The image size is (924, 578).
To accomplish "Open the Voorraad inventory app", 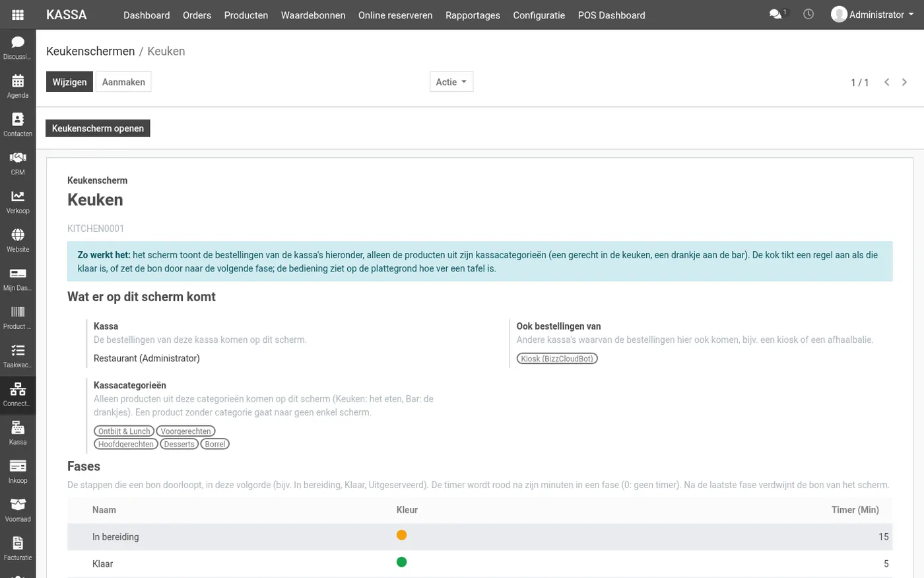I will pyautogui.click(x=18, y=510).
